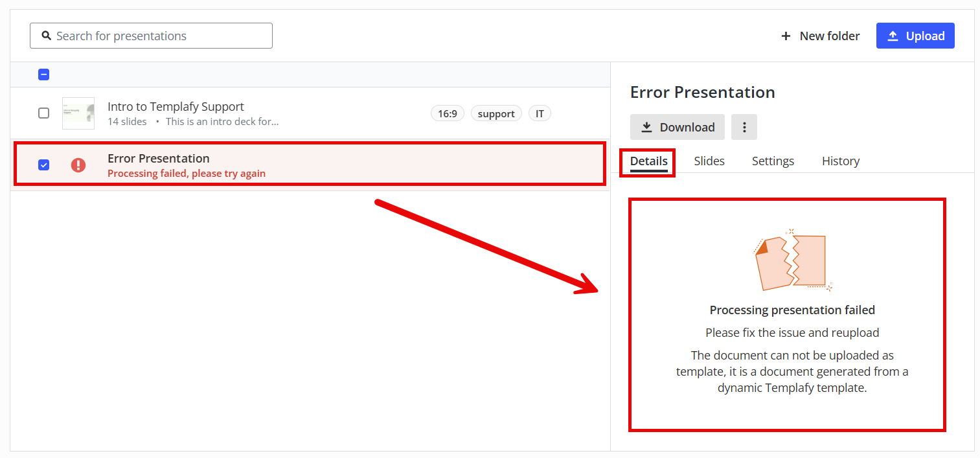This screenshot has height=458, width=980.
Task: Click the support tag
Action: coord(496,114)
